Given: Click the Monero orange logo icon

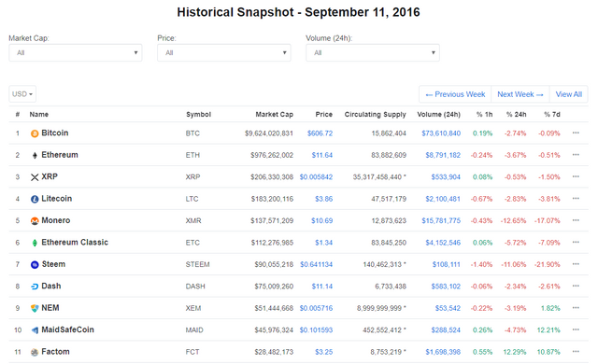Looking at the screenshot, I should pos(35,221).
